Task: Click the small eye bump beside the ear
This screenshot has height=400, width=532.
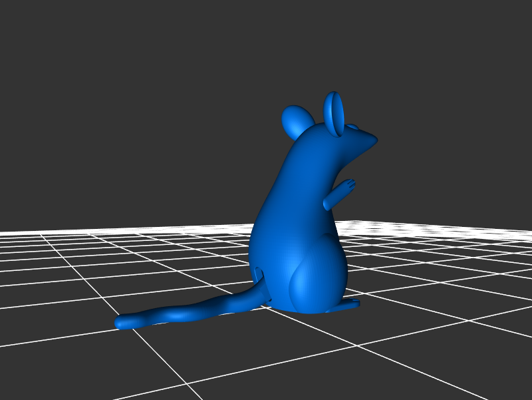Action: (x=352, y=128)
